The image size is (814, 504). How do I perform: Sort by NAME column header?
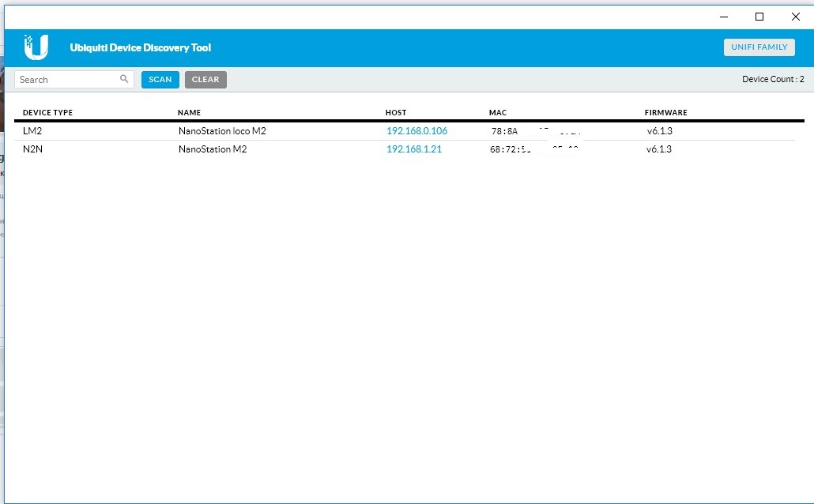(x=189, y=113)
